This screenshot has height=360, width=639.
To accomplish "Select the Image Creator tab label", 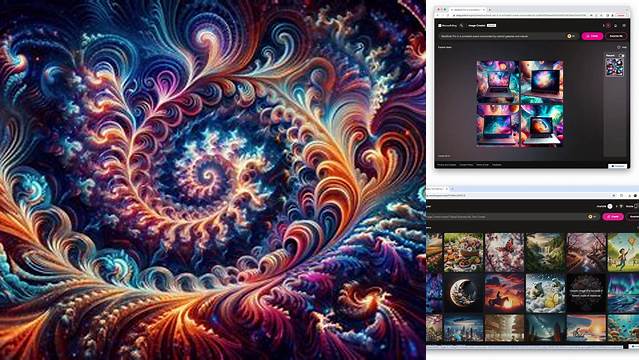I will [477, 25].
